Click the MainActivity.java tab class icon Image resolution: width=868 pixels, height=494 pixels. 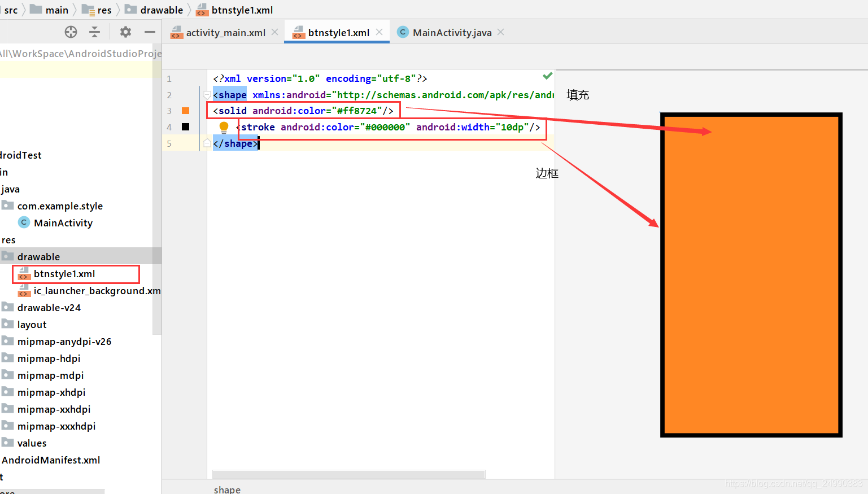coord(403,32)
